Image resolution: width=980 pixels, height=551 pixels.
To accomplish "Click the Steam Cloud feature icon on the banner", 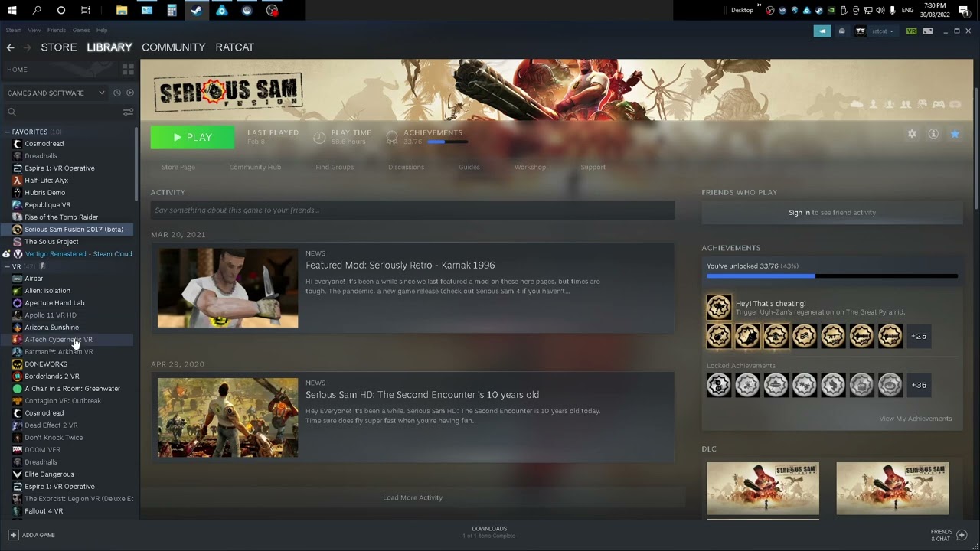I will pyautogui.click(x=857, y=104).
